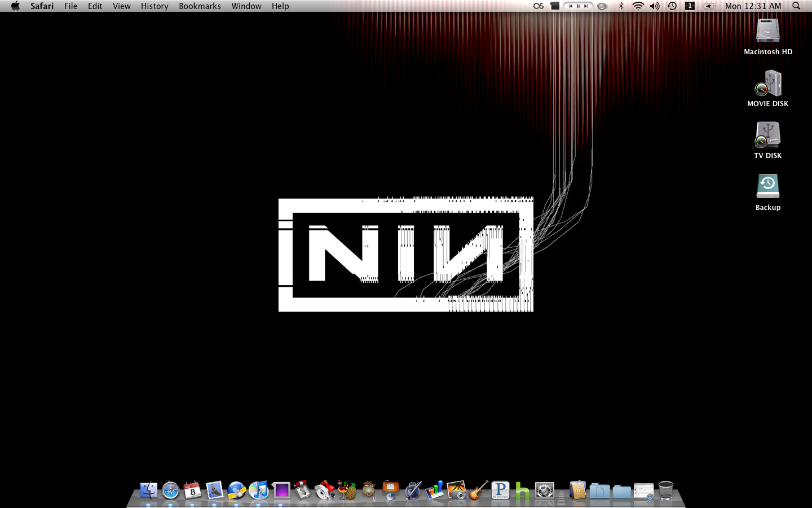Open Finder from the Dock
This screenshot has width=812, height=508.
coord(149,490)
